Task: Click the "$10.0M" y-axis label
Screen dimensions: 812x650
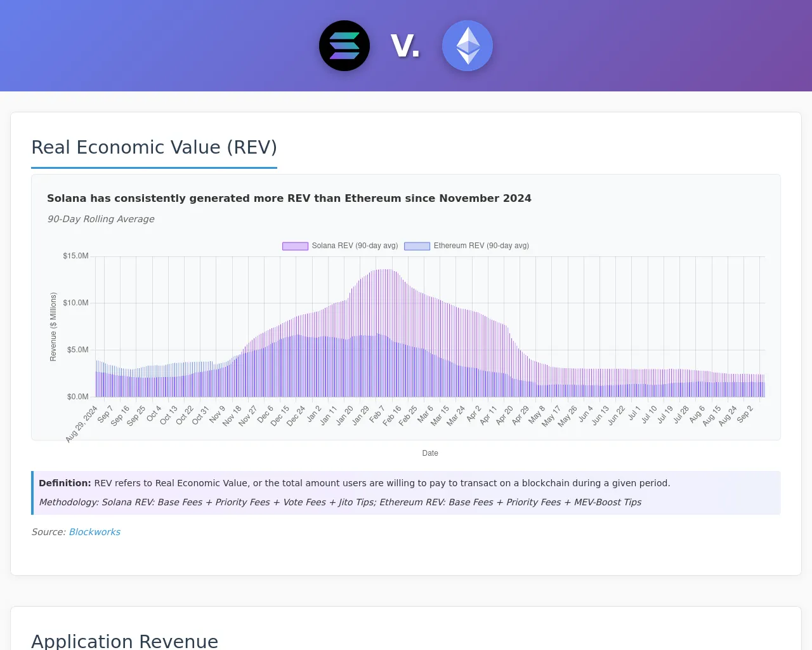Action: [75, 303]
